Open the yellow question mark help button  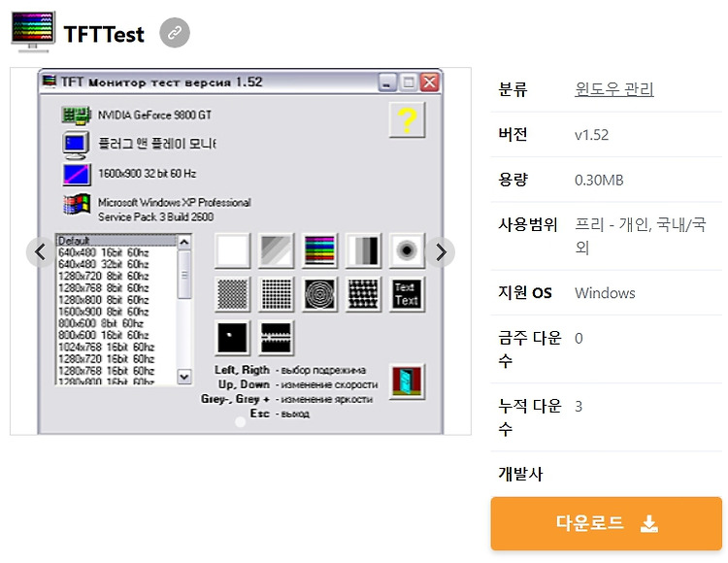coord(407,119)
